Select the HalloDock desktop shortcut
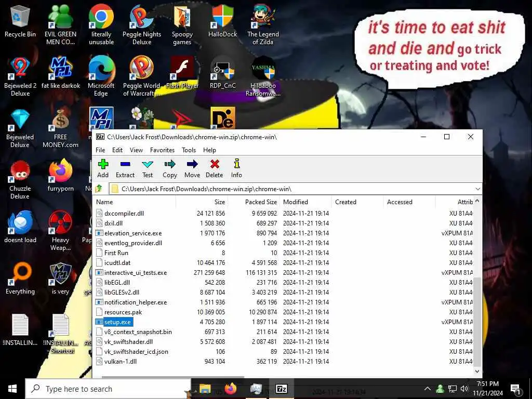532x399 pixels. pyautogui.click(x=222, y=22)
